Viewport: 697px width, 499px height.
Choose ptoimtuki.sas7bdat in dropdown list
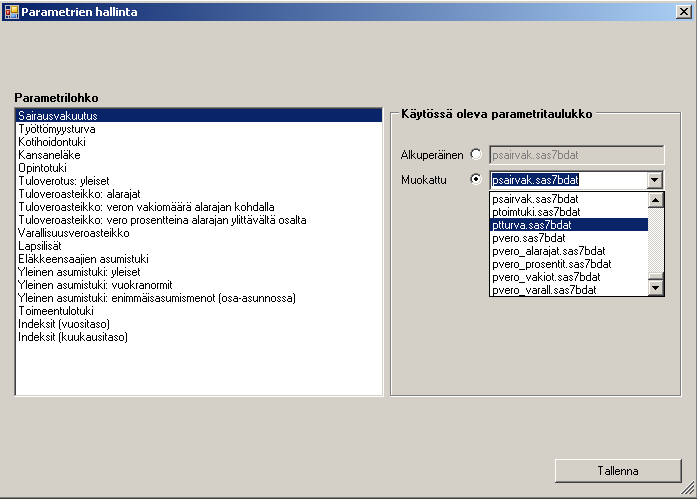click(569, 212)
